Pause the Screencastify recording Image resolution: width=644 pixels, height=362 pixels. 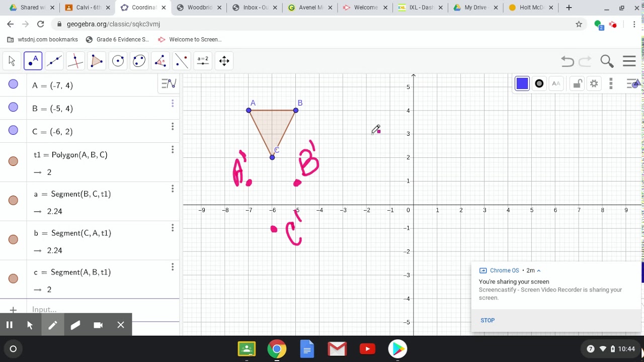pos(9,325)
